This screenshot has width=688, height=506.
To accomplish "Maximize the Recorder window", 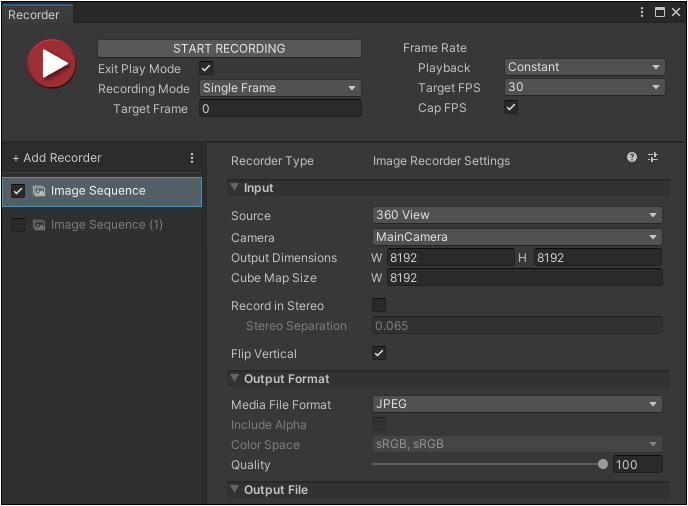I will coord(659,12).
